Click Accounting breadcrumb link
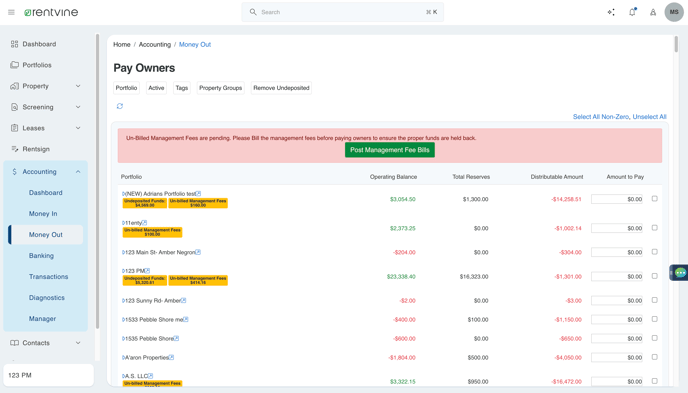 pyautogui.click(x=155, y=44)
